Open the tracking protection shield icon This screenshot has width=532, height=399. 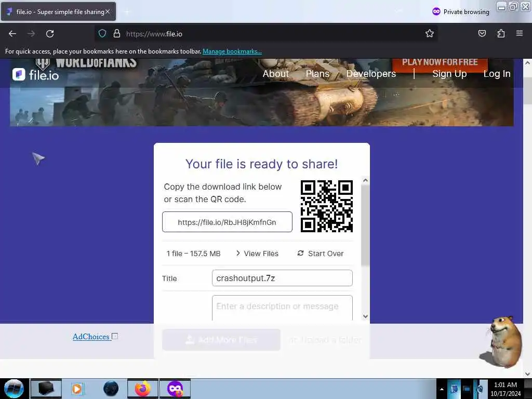point(102,34)
